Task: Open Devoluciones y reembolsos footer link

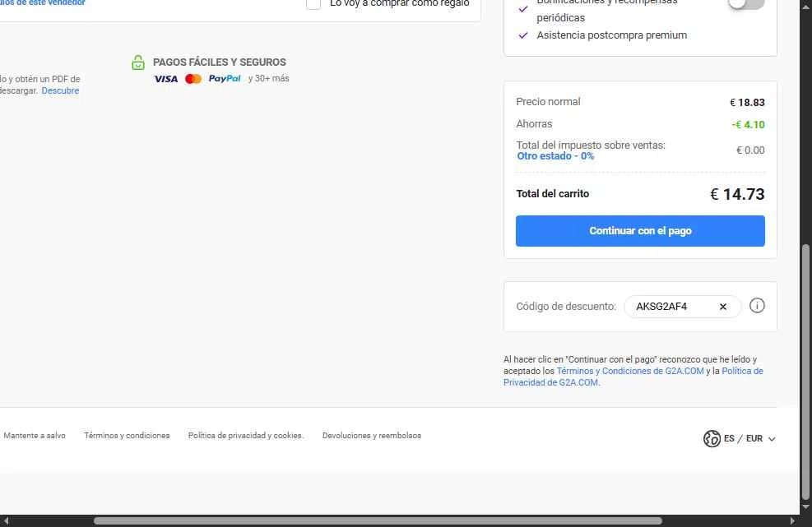Action: (372, 436)
